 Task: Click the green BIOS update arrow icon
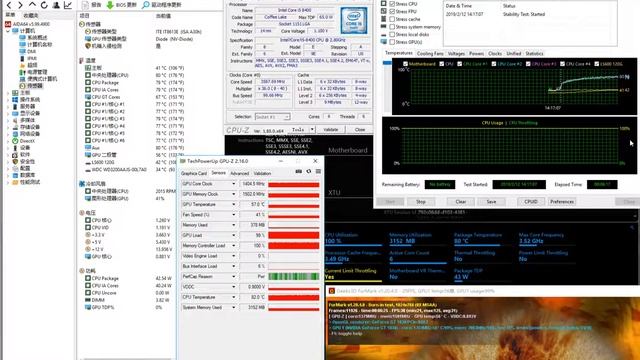coord(110,5)
